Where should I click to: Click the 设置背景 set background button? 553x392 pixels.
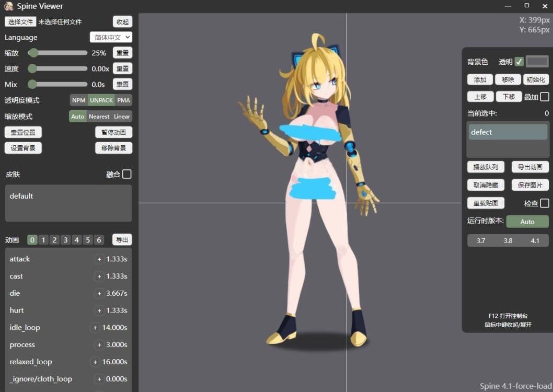[23, 148]
